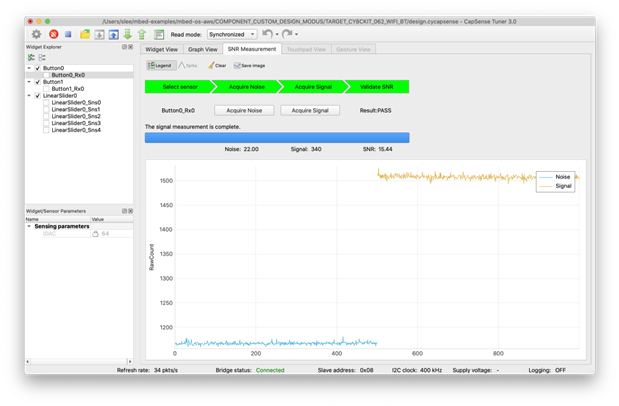
Task: Toggle the chart Legend button
Action: (x=161, y=66)
